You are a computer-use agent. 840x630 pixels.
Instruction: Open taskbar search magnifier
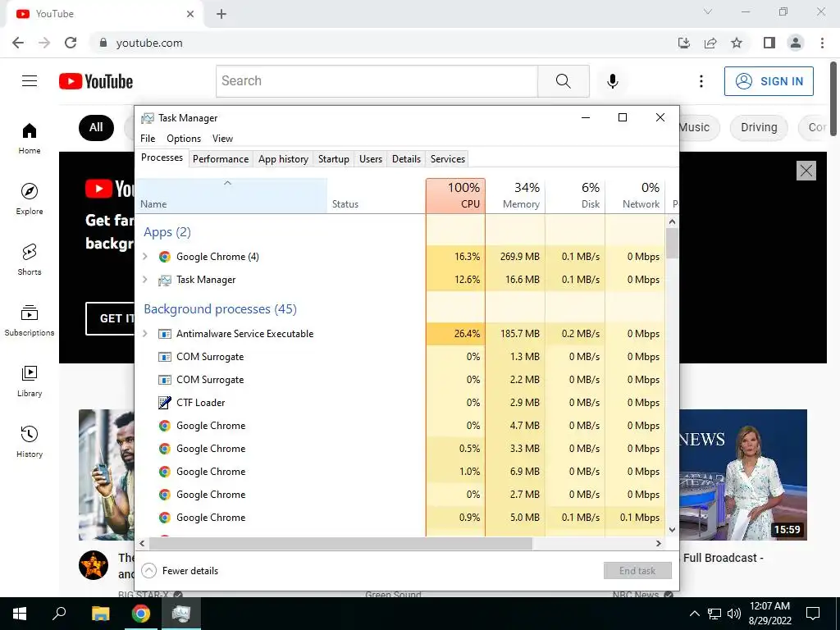point(59,614)
